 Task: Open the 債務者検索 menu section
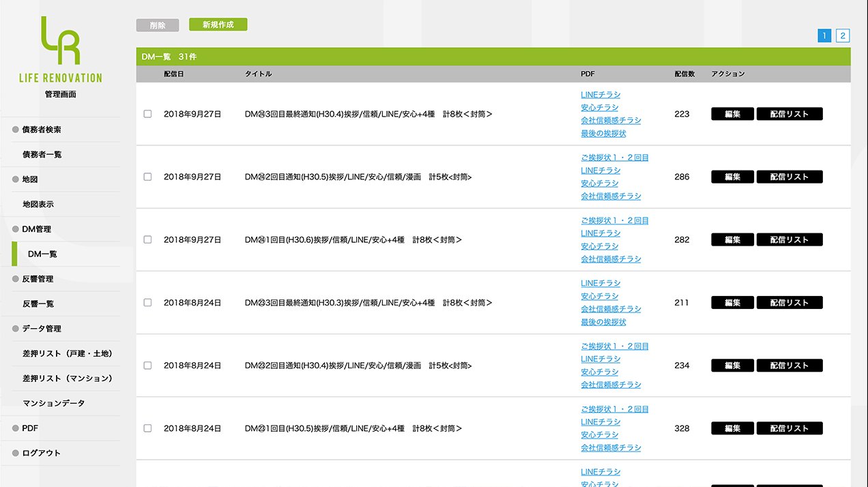pyautogui.click(x=42, y=130)
